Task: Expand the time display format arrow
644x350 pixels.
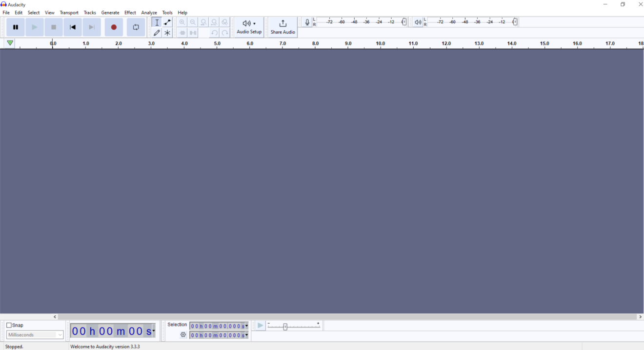Action: point(154,331)
